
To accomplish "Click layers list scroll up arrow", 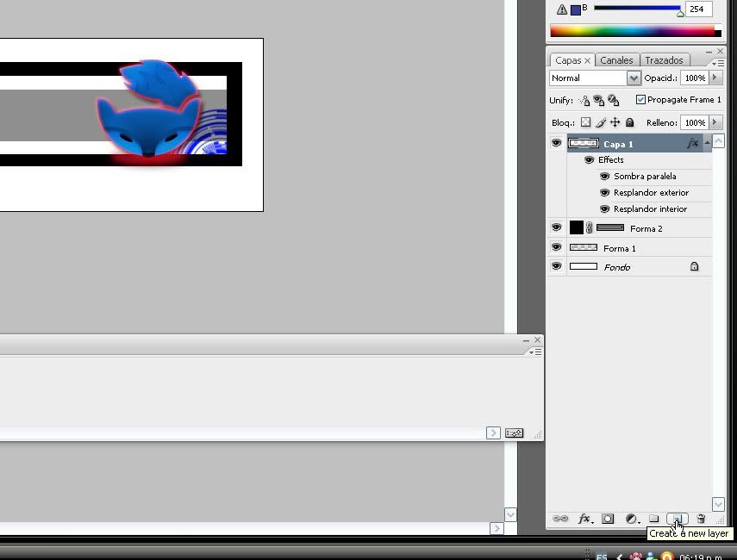I will (x=718, y=141).
